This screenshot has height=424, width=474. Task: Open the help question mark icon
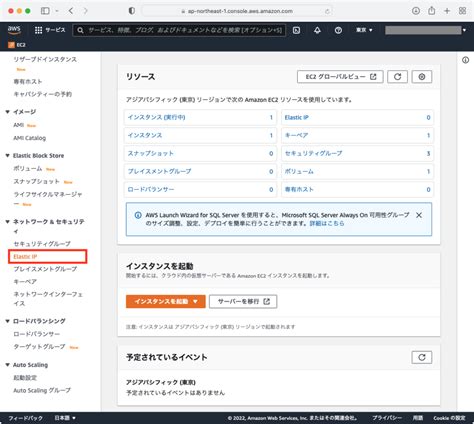[338, 30]
